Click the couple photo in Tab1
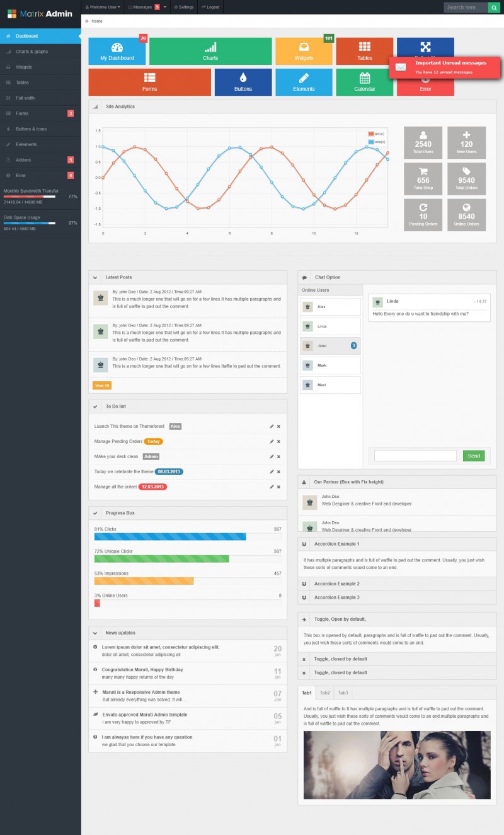 397,765
